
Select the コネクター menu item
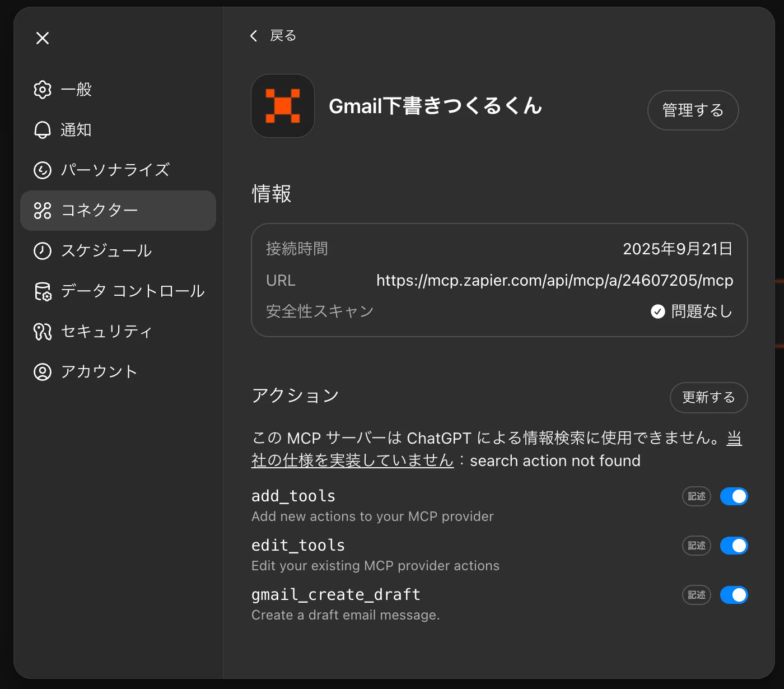(x=118, y=211)
